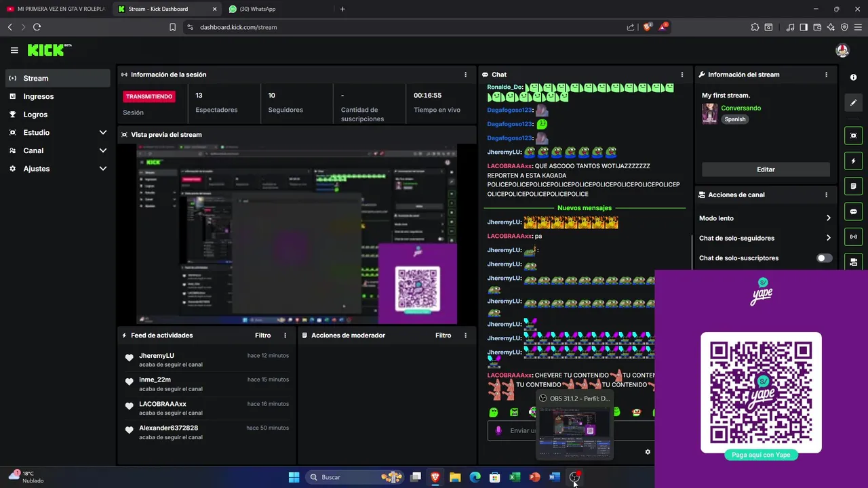Reload the page
The height and width of the screenshot is (488, 868).
click(37, 27)
